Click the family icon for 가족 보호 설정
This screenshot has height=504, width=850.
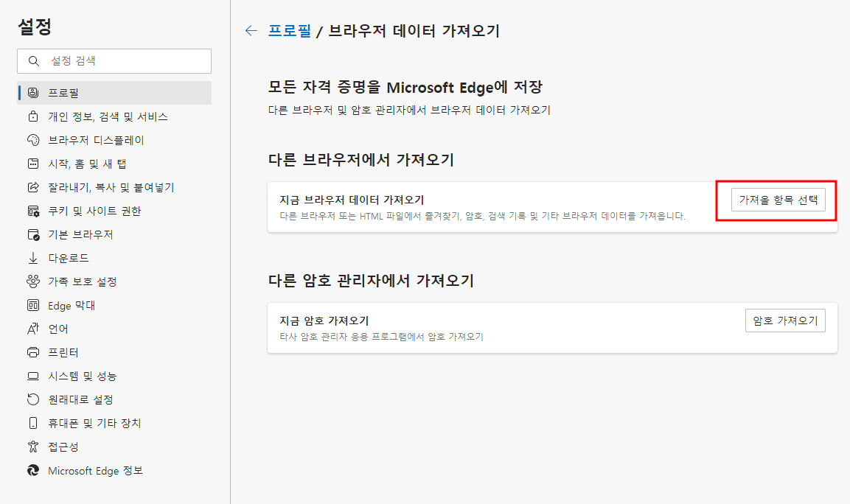click(x=33, y=281)
